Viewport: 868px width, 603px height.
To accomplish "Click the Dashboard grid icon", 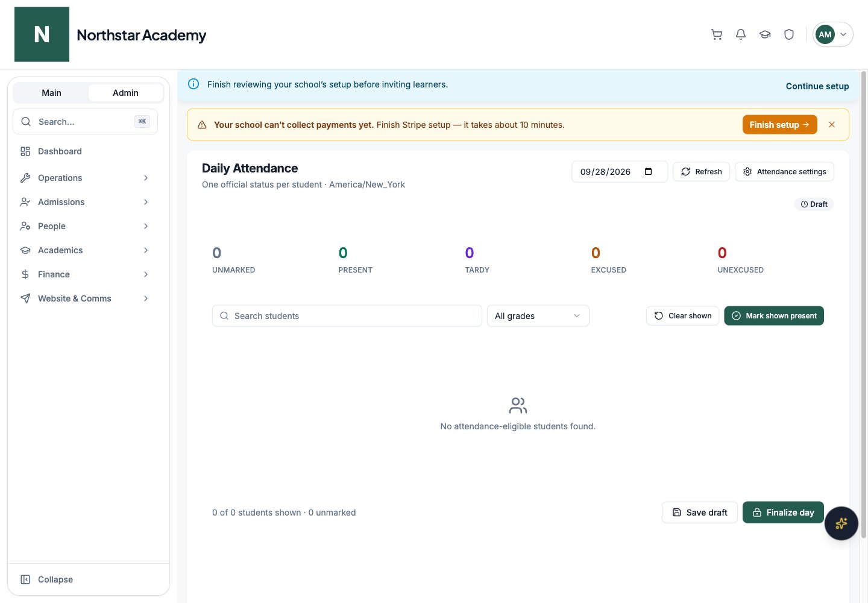I will pos(25,151).
